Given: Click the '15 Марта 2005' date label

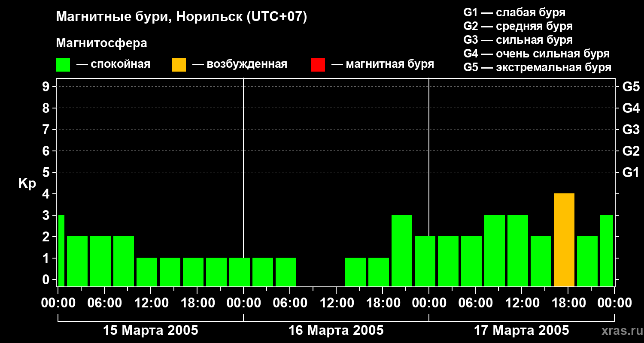Looking at the screenshot, I should 151,330.
